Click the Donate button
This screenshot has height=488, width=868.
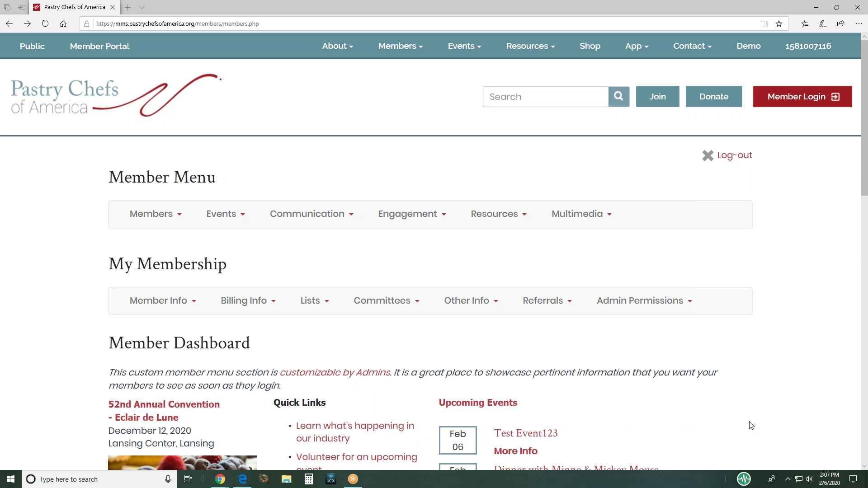click(714, 96)
